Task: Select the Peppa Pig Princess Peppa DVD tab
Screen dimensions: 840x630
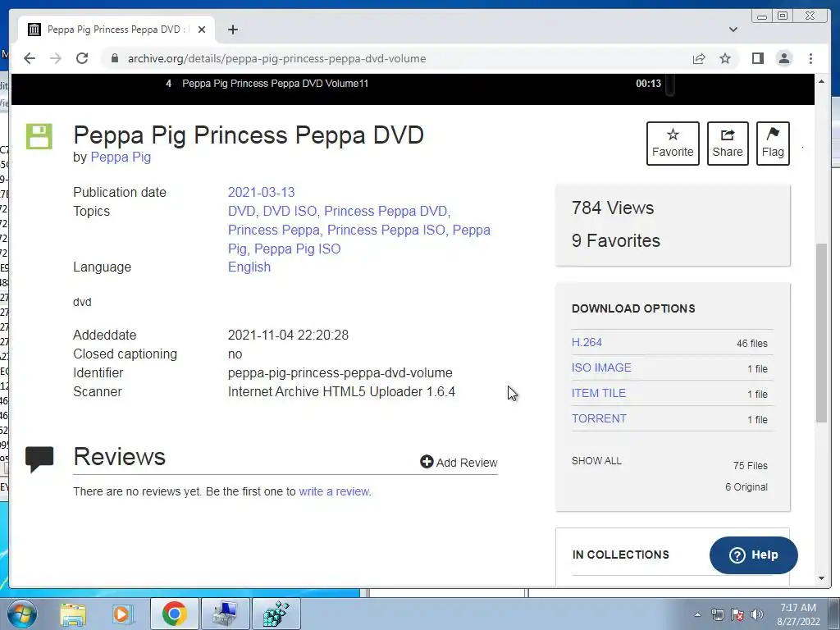Action: click(116, 30)
